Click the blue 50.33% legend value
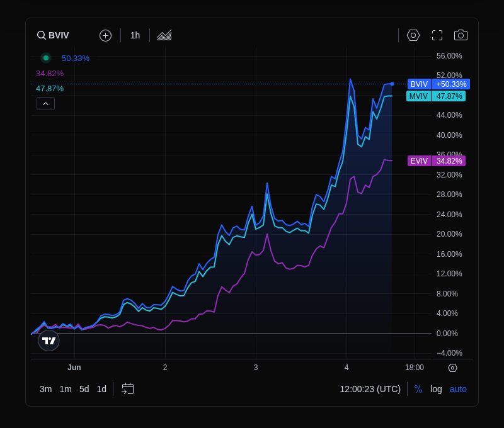The width and height of the screenshot is (504, 428). point(76,59)
